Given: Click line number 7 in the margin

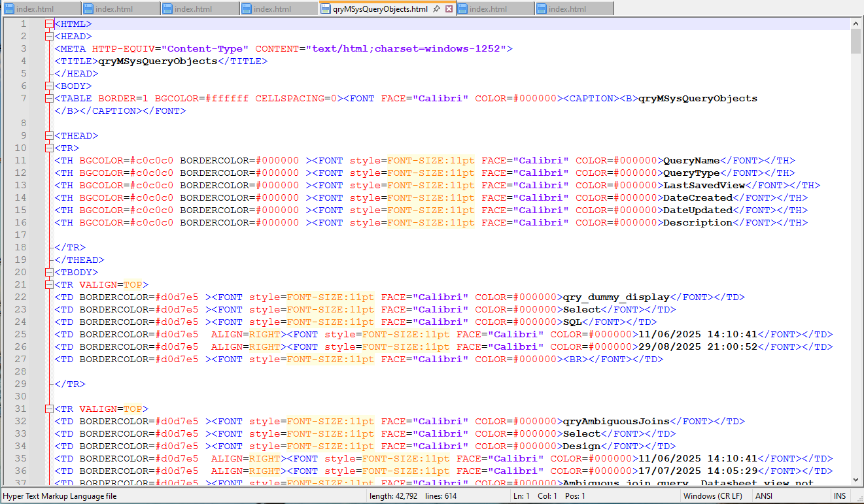Looking at the screenshot, I should coord(23,98).
